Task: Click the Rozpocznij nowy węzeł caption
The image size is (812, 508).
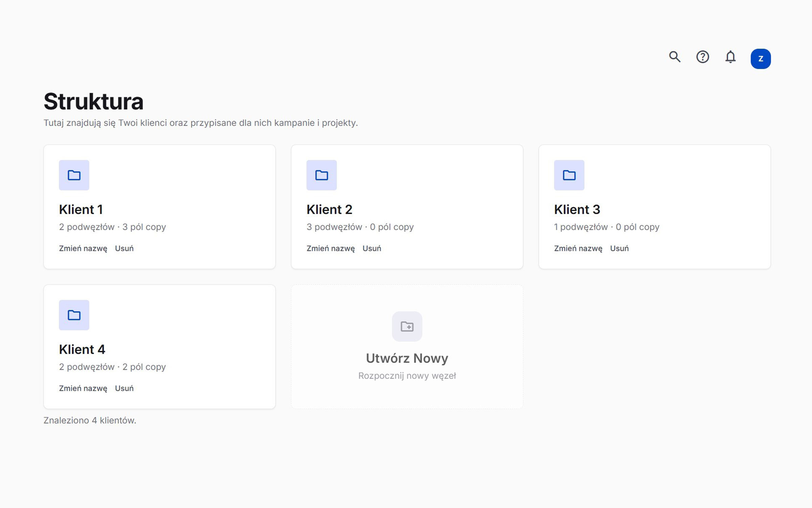Action: (x=407, y=376)
